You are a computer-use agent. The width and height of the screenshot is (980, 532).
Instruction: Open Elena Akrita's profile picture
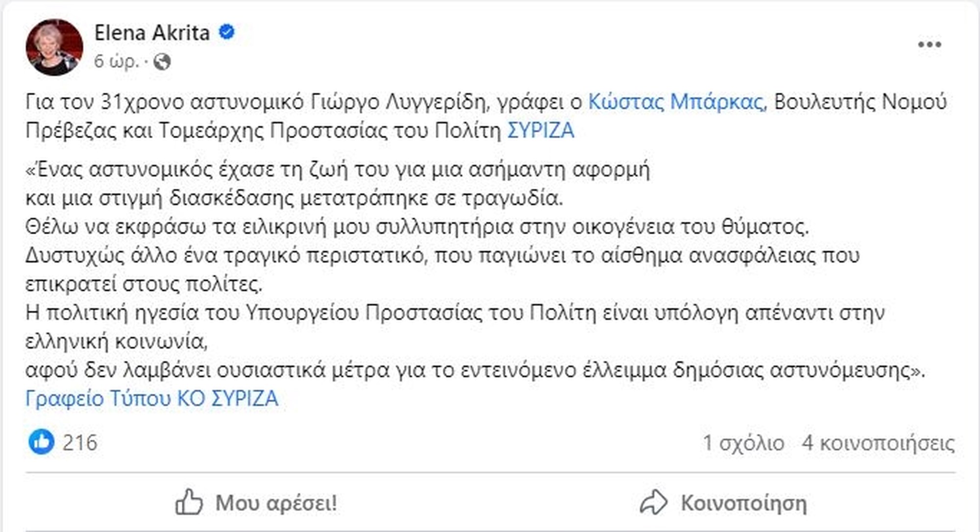[54, 47]
